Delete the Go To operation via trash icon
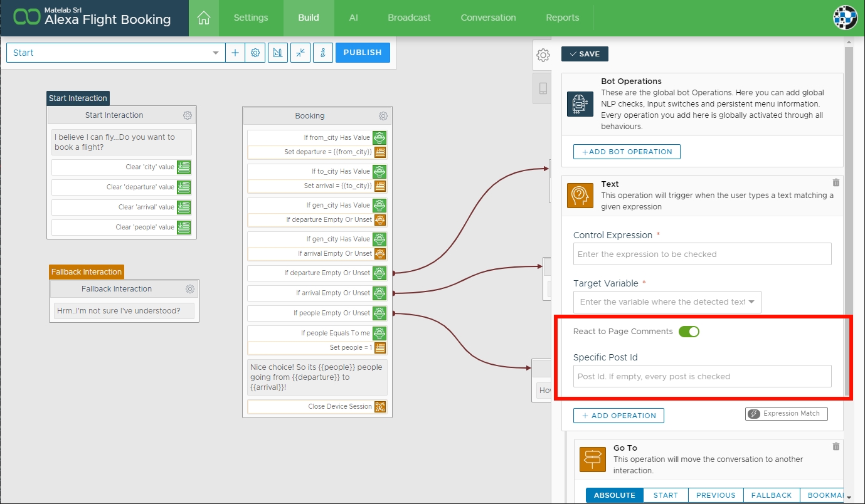865x504 pixels. coord(836,446)
